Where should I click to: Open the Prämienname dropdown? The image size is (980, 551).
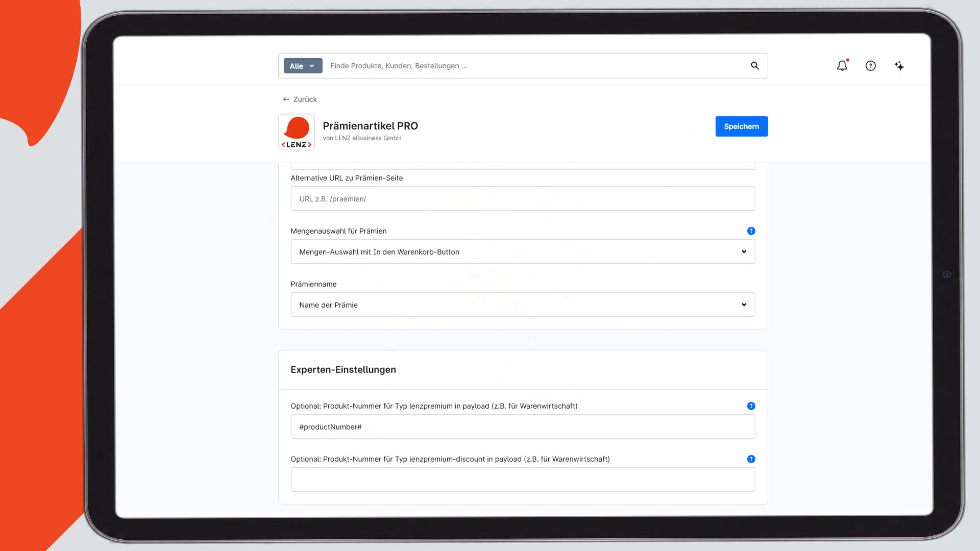(x=523, y=305)
